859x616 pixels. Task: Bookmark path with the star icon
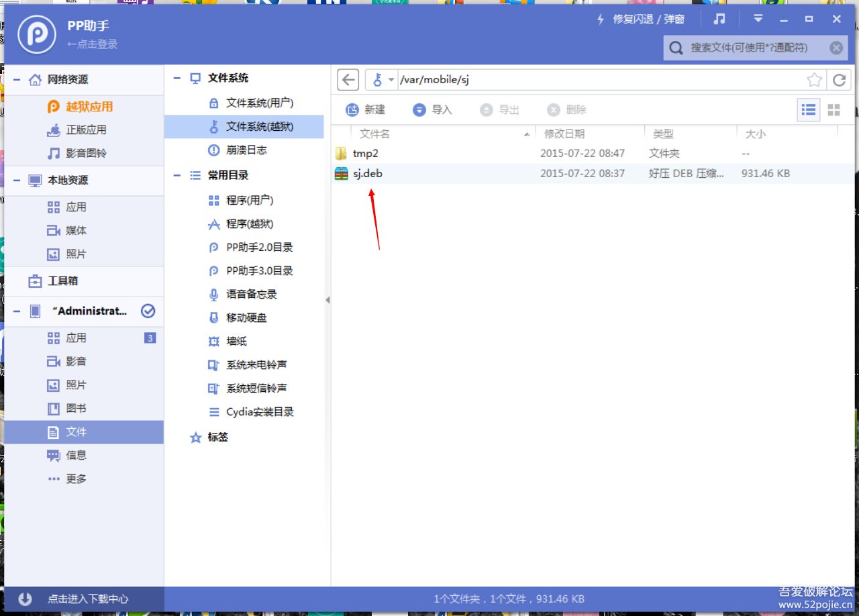tap(814, 81)
